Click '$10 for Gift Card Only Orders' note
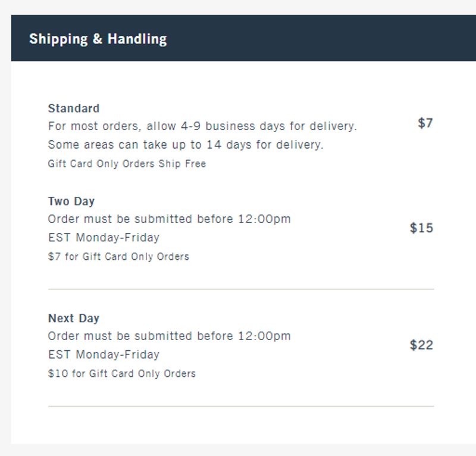 click(x=122, y=373)
